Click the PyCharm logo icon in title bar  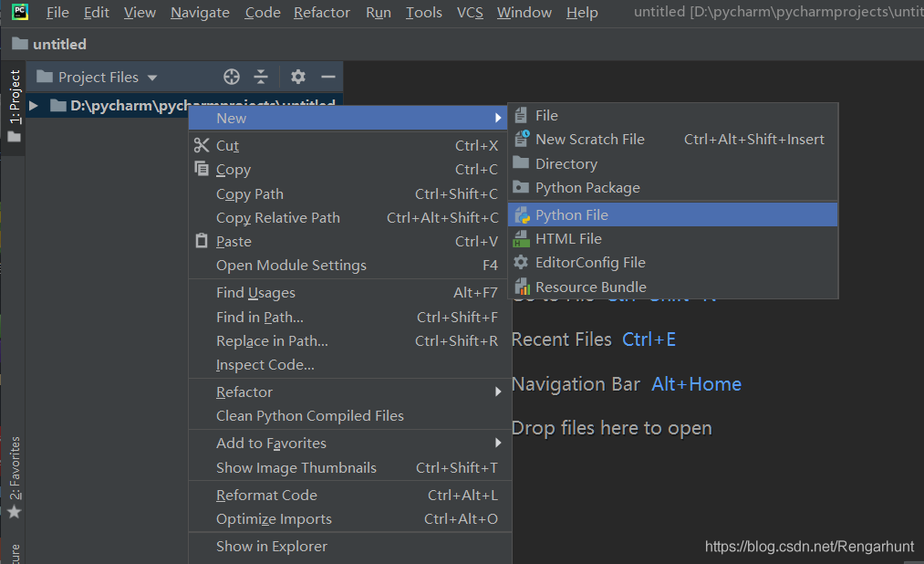pyautogui.click(x=19, y=12)
